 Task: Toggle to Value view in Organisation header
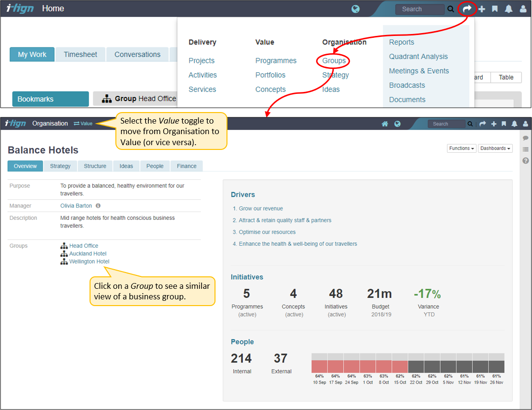pos(83,124)
